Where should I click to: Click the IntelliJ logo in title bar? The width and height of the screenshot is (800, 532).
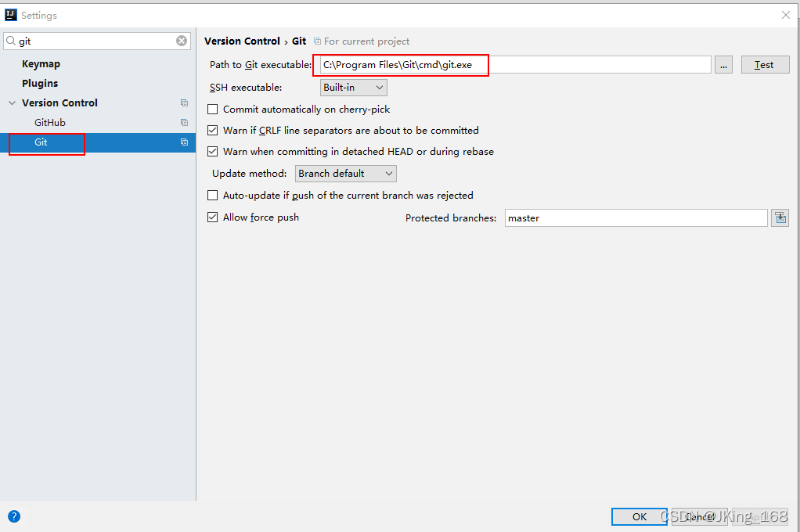coord(11,15)
